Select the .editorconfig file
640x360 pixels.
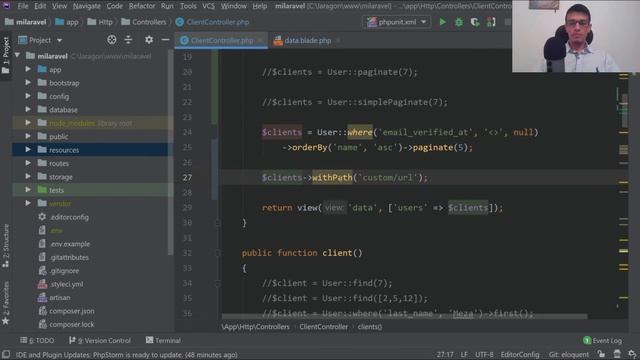tap(69, 217)
